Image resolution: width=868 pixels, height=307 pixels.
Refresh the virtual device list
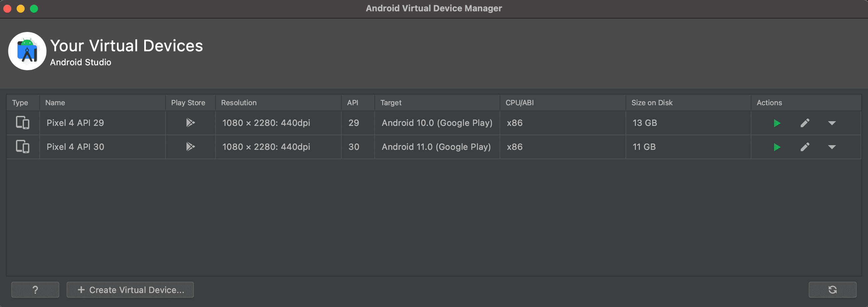(x=832, y=290)
